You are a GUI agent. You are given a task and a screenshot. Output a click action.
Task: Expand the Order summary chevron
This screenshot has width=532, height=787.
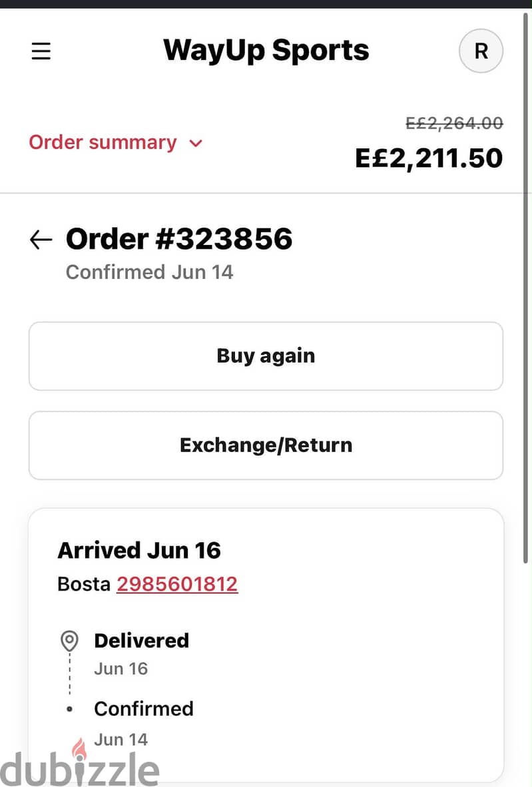click(196, 144)
